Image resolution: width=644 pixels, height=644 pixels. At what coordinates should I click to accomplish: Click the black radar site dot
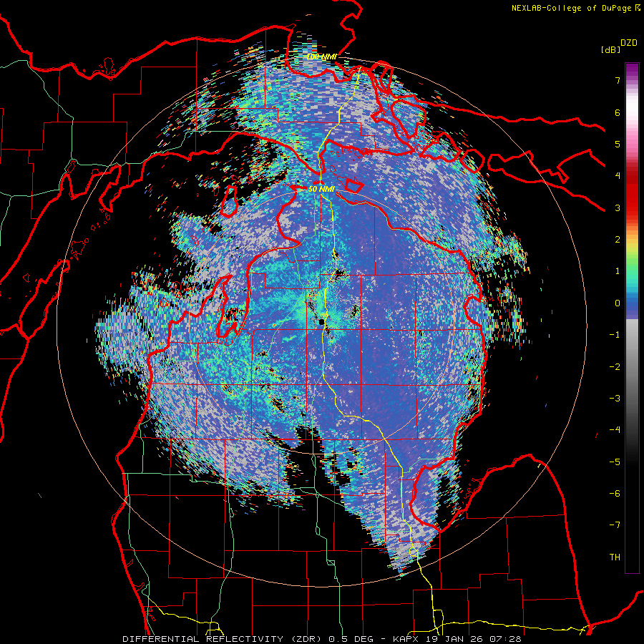[323, 321]
